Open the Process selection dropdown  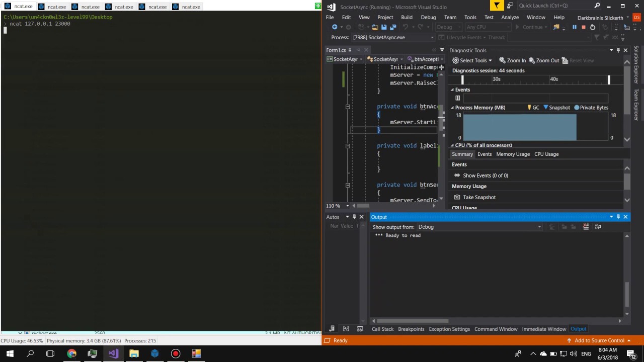tap(432, 38)
